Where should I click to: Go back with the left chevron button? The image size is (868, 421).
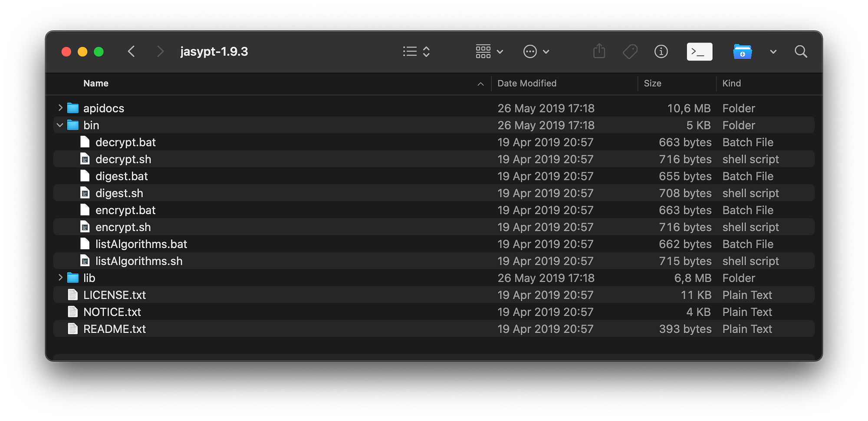pos(132,52)
